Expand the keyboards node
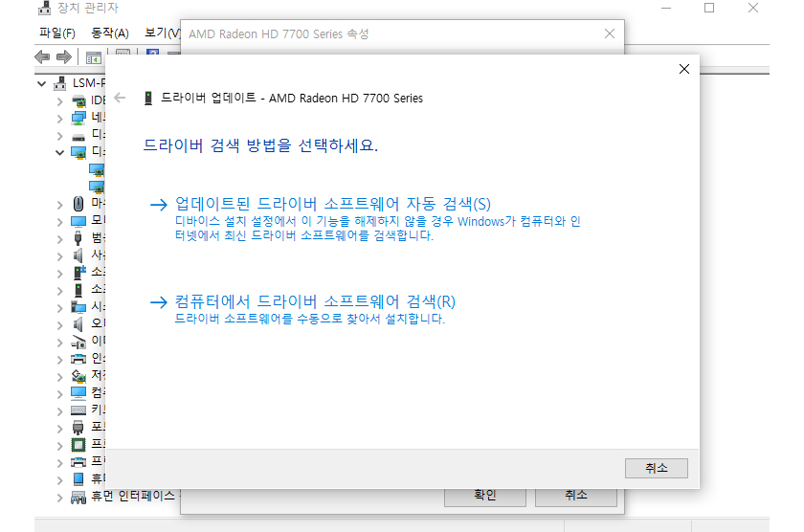This screenshot has width=804, height=532. [60, 411]
